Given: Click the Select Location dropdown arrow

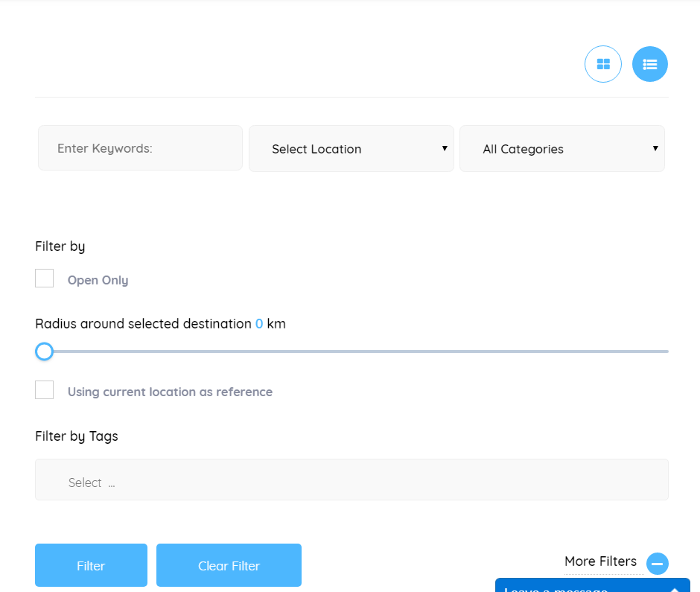Looking at the screenshot, I should (x=445, y=148).
